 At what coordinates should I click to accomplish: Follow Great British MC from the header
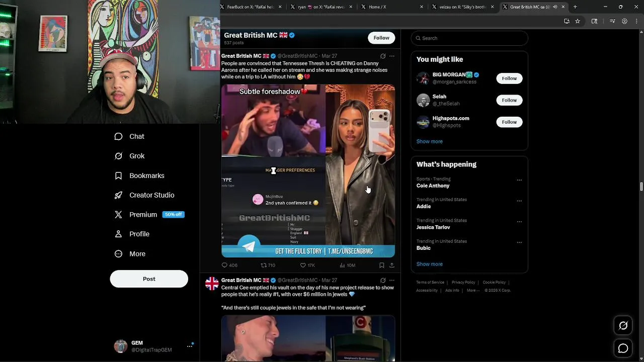point(381,38)
